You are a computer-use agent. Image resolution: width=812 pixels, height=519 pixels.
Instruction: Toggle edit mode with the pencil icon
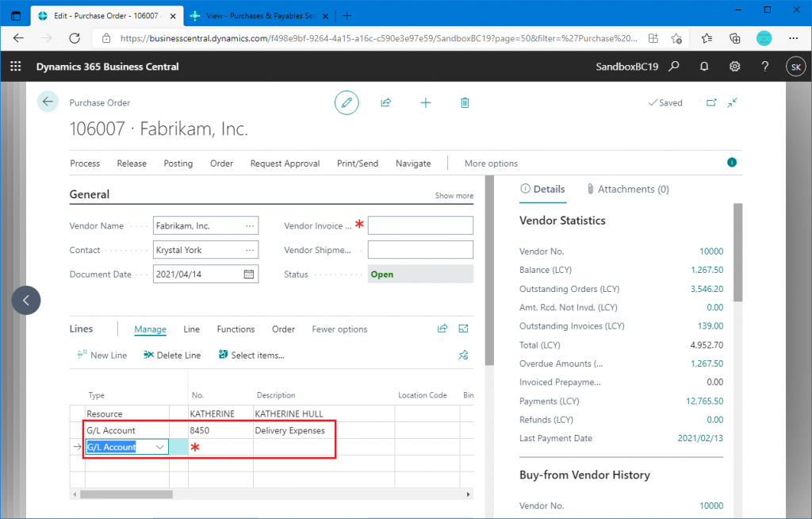click(x=347, y=102)
